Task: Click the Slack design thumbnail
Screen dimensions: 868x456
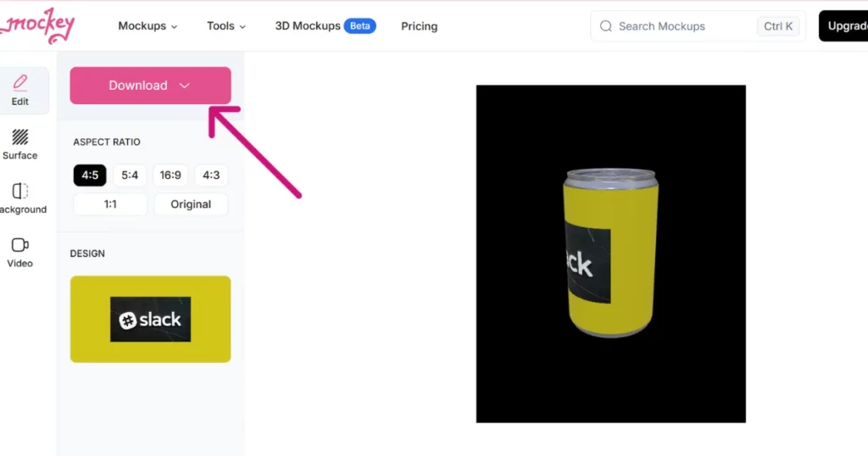Action: 151,320
